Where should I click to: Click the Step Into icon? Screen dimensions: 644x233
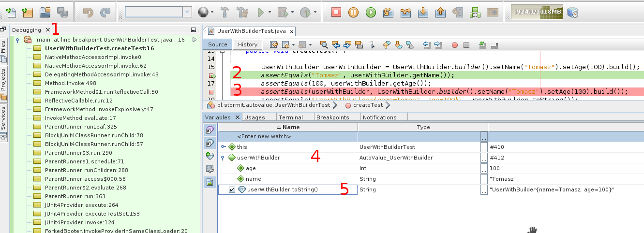[x=423, y=12]
